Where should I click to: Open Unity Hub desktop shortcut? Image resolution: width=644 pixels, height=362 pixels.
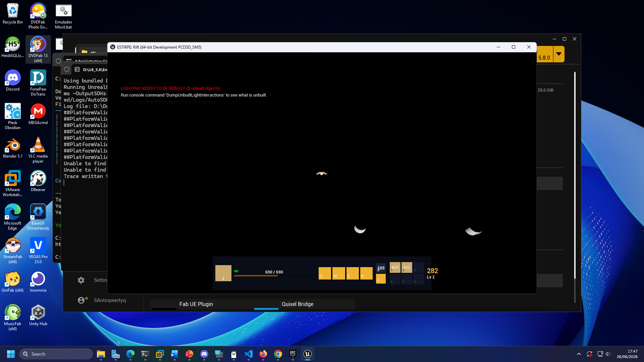[38, 316]
